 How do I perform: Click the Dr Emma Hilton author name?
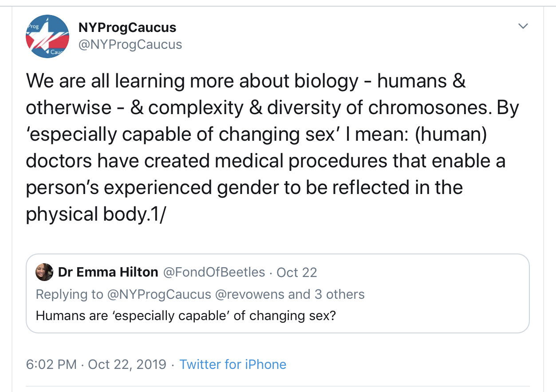click(108, 272)
